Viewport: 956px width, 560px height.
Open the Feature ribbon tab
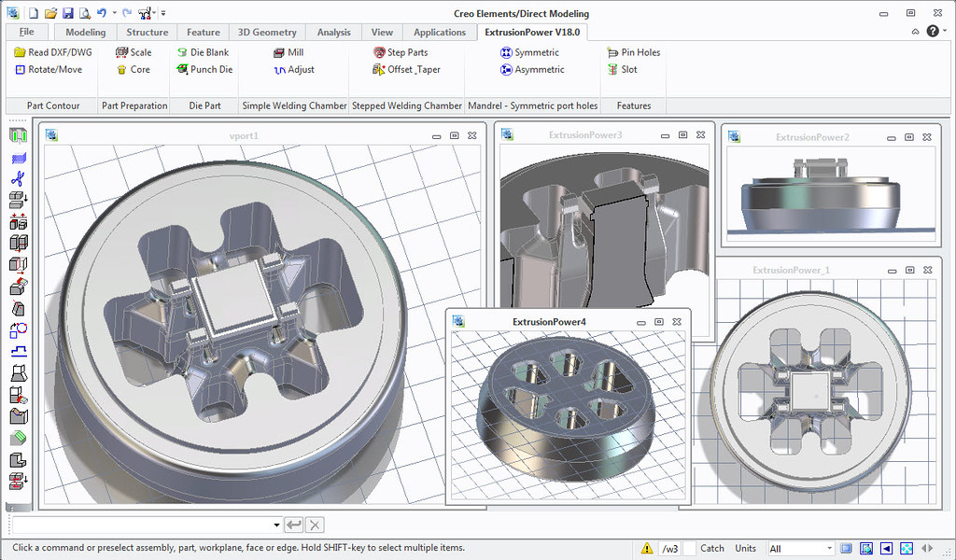[203, 33]
